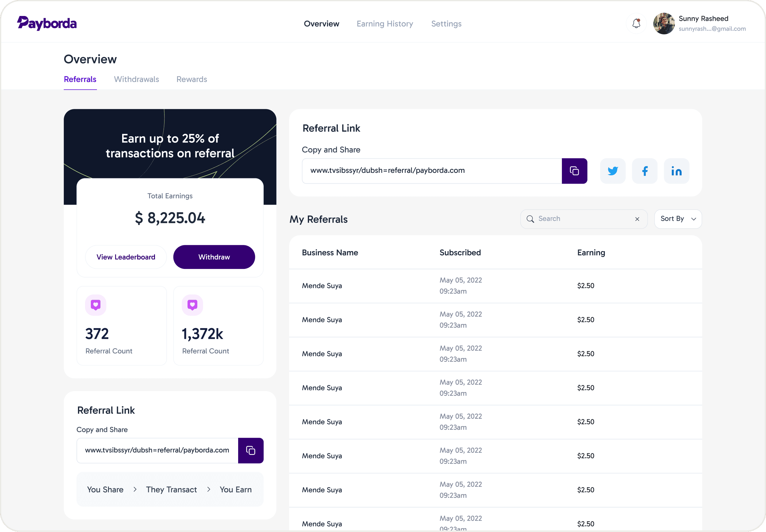Share referral link on Twitter
This screenshot has width=766, height=532.
[x=612, y=171]
